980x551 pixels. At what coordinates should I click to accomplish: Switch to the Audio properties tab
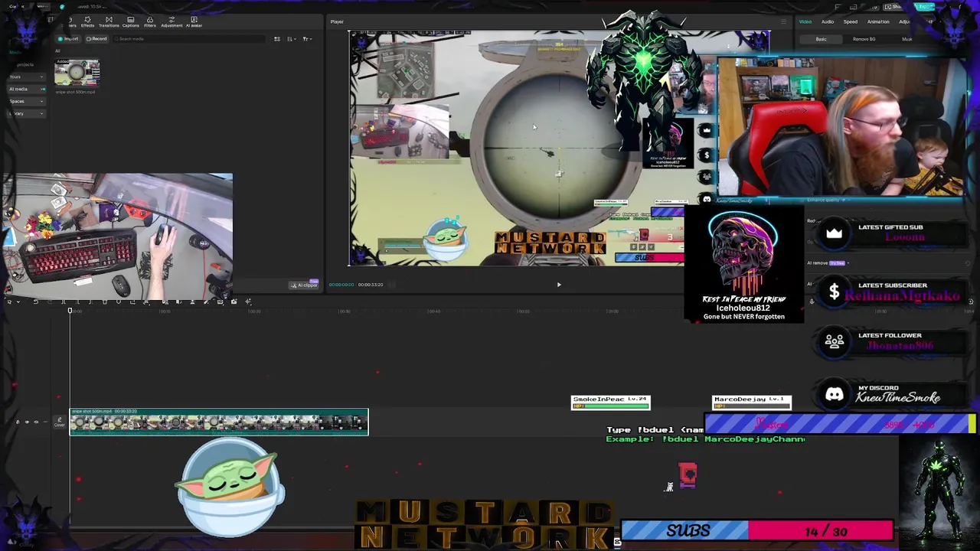click(828, 21)
